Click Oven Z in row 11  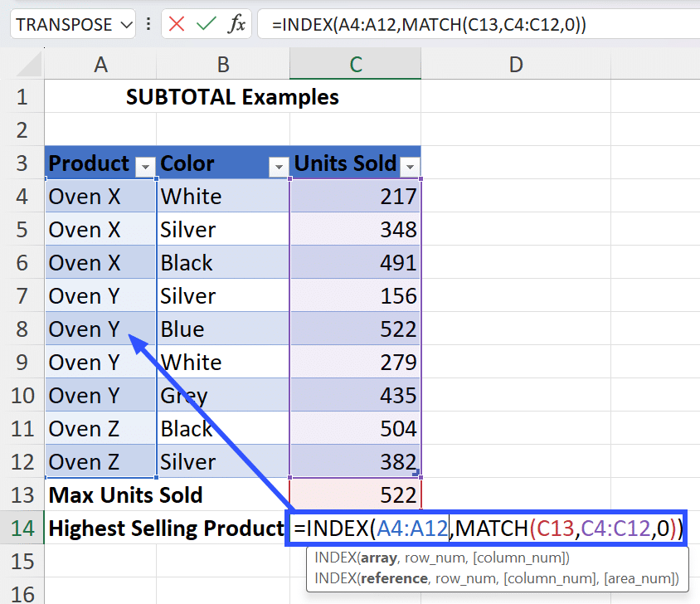tap(100, 428)
